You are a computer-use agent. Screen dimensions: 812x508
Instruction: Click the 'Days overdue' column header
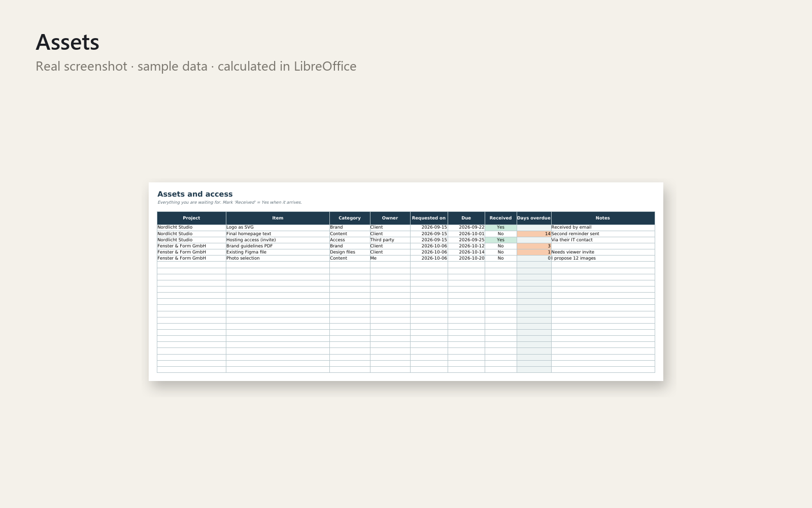(x=534, y=218)
